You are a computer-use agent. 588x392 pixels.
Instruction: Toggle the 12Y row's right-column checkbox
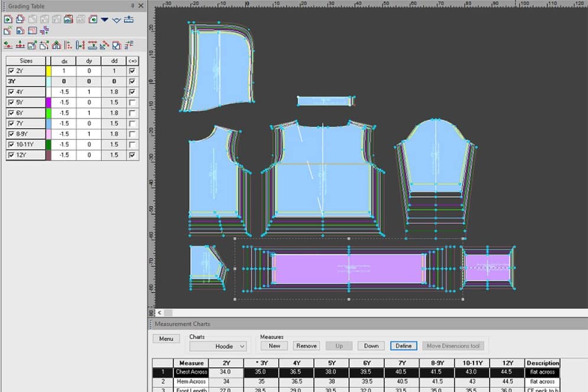coord(132,155)
